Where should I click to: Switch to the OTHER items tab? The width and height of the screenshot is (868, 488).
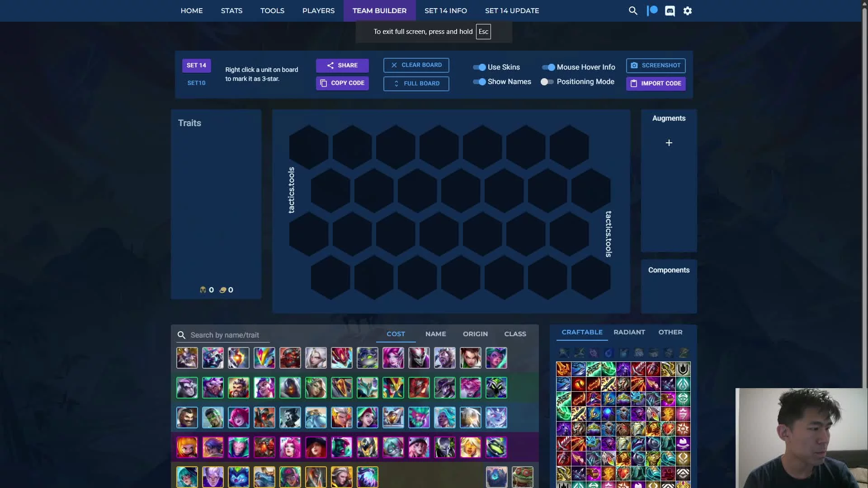pos(670,332)
